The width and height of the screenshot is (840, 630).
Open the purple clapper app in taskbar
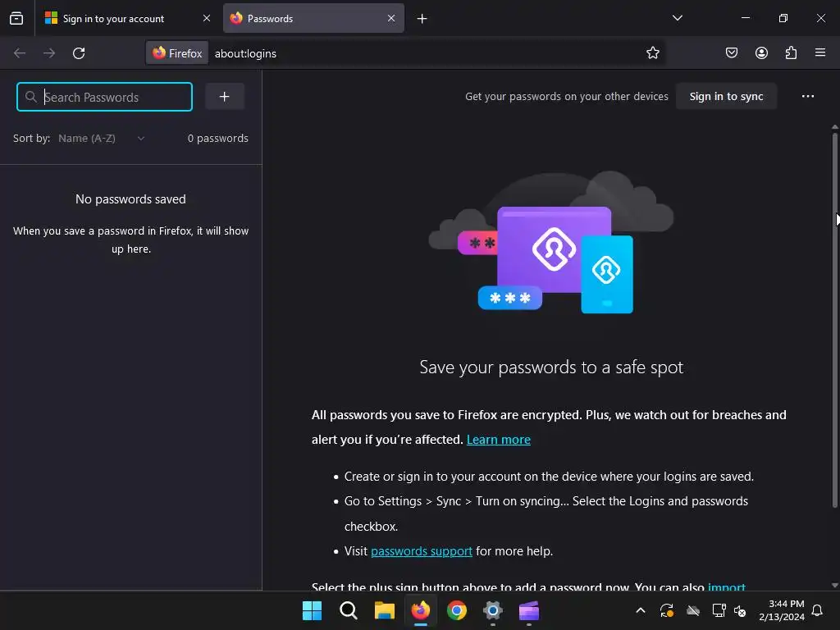[x=529, y=610]
